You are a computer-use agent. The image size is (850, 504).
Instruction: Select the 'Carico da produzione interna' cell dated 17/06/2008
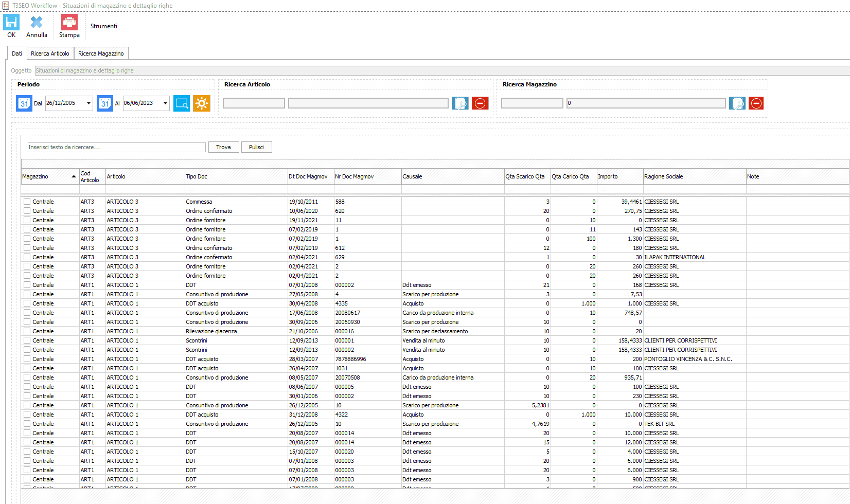coord(453,313)
